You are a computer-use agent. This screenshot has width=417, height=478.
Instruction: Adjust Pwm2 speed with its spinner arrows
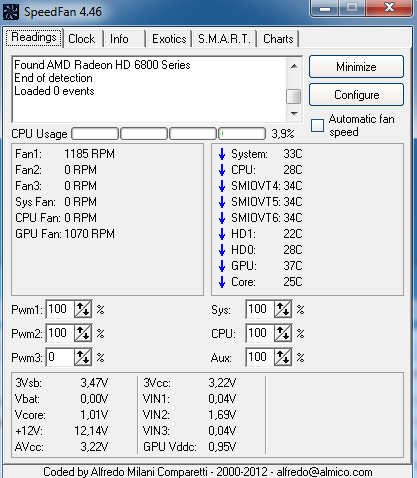[83, 333]
